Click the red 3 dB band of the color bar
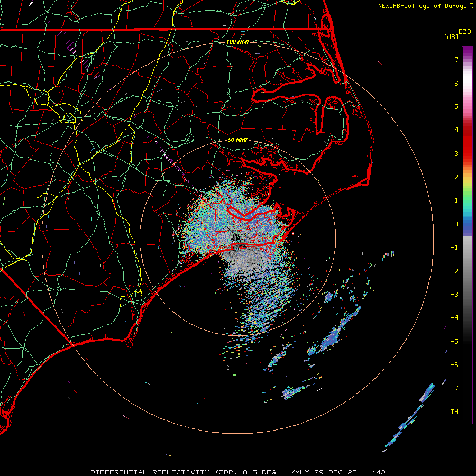The width and height of the screenshot is (476, 476). 467,149
